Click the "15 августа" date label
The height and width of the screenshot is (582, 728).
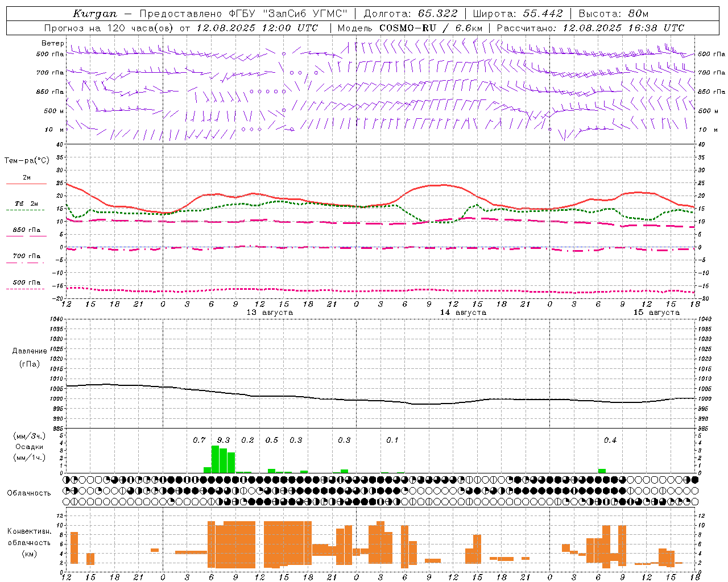coord(656,313)
